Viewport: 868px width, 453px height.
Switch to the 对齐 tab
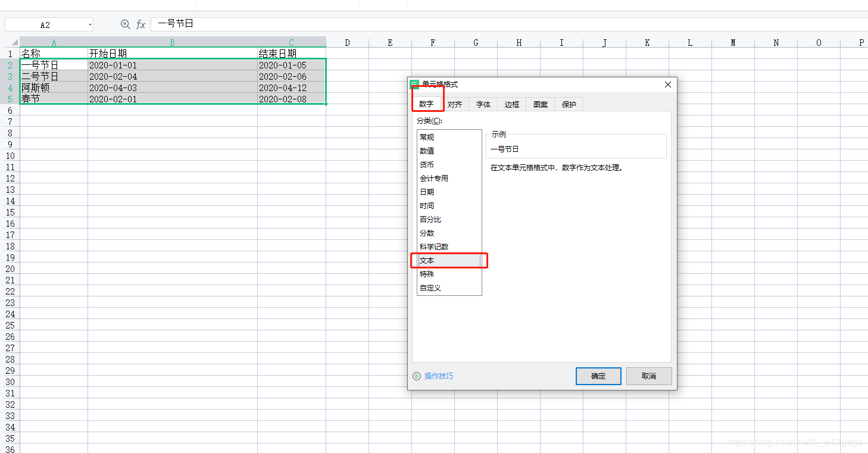pos(455,104)
